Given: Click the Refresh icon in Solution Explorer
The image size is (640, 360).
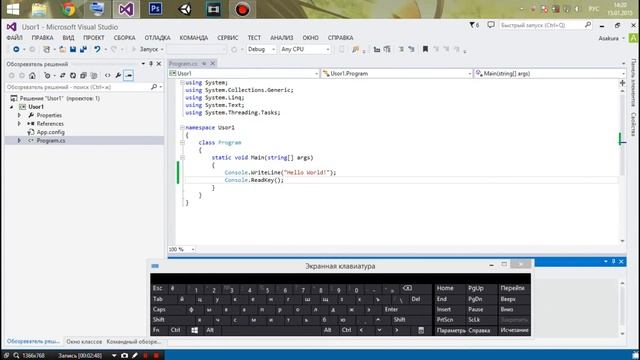Looking at the screenshot, I should [73, 76].
